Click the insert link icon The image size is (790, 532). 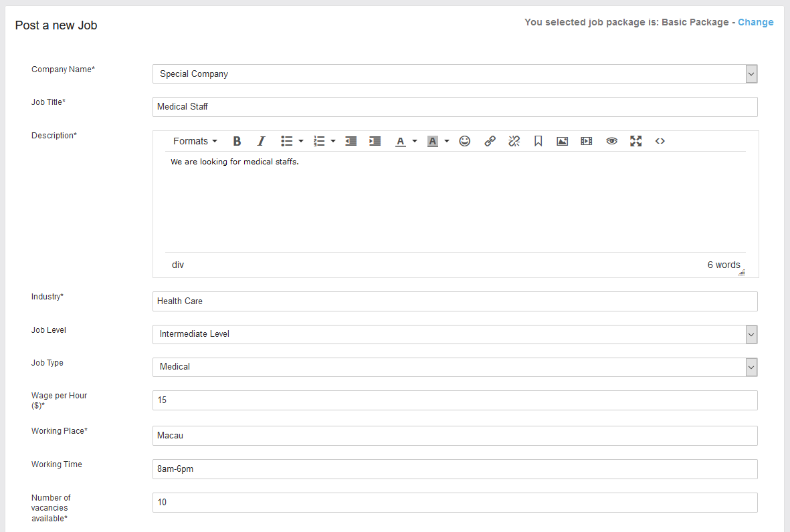pyautogui.click(x=490, y=141)
